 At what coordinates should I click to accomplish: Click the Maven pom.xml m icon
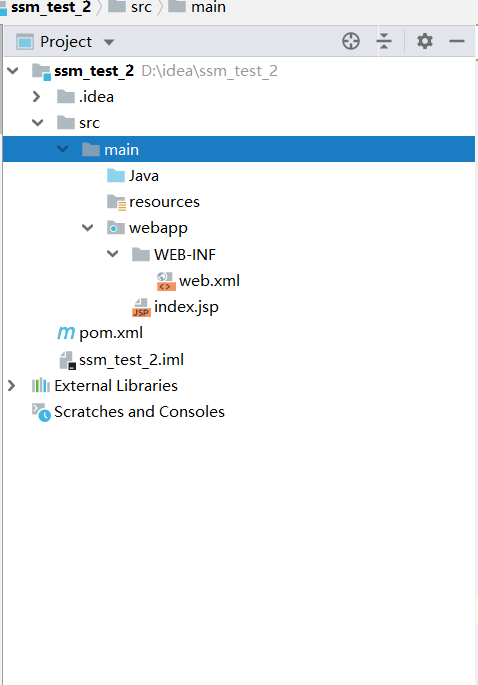pyautogui.click(x=66, y=333)
